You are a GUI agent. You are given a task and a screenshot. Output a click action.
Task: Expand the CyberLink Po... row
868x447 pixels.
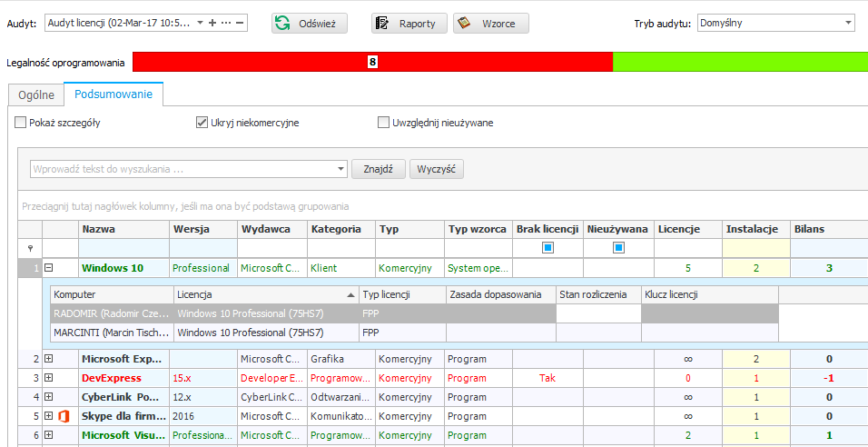point(49,397)
